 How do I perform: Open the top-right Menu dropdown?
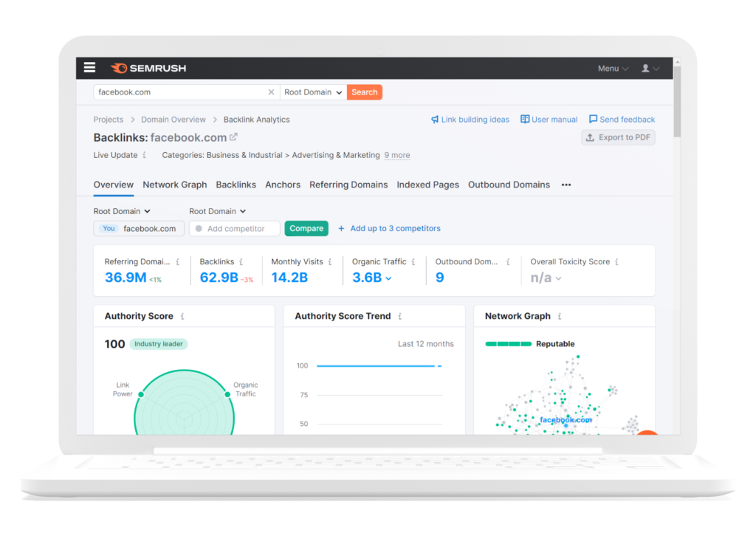613,69
